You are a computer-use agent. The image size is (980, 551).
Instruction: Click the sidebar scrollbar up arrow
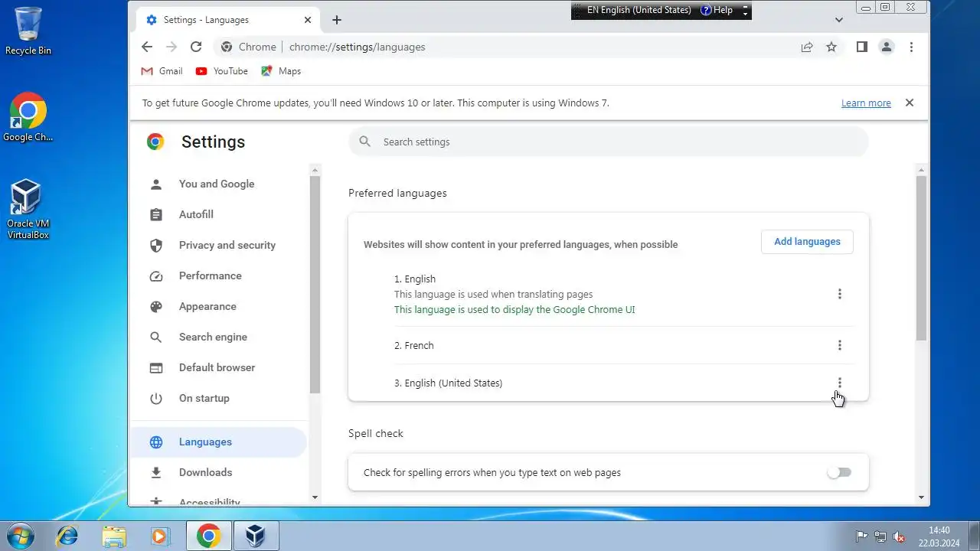[x=315, y=169]
